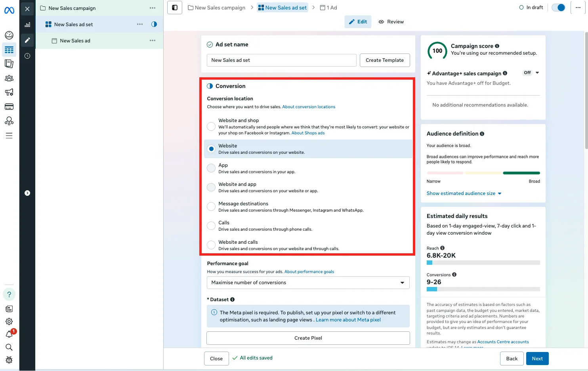Open New Sales ad options menu

tap(153, 40)
